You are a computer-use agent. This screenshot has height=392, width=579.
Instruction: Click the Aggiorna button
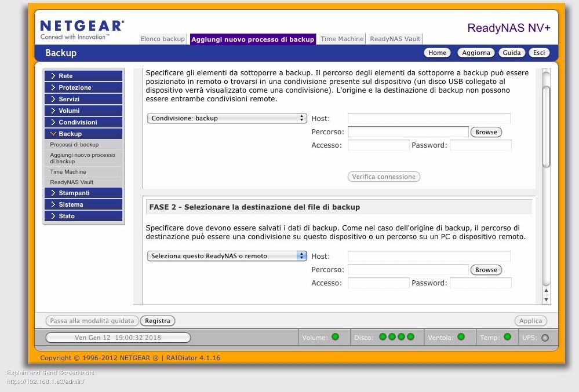[x=476, y=53]
